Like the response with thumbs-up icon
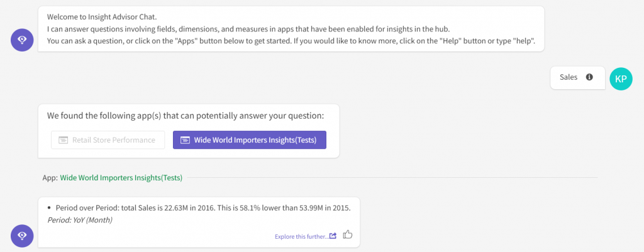Viewport: 644px width, 252px height. (x=348, y=235)
